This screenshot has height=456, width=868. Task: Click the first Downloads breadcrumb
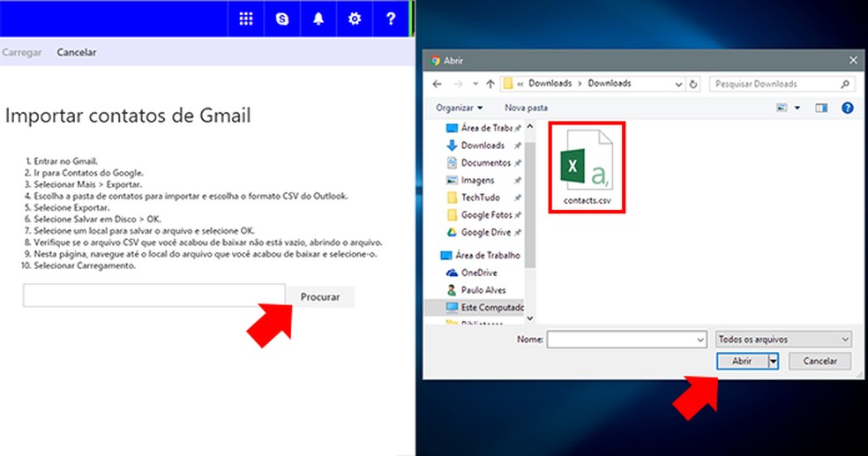pos(550,84)
